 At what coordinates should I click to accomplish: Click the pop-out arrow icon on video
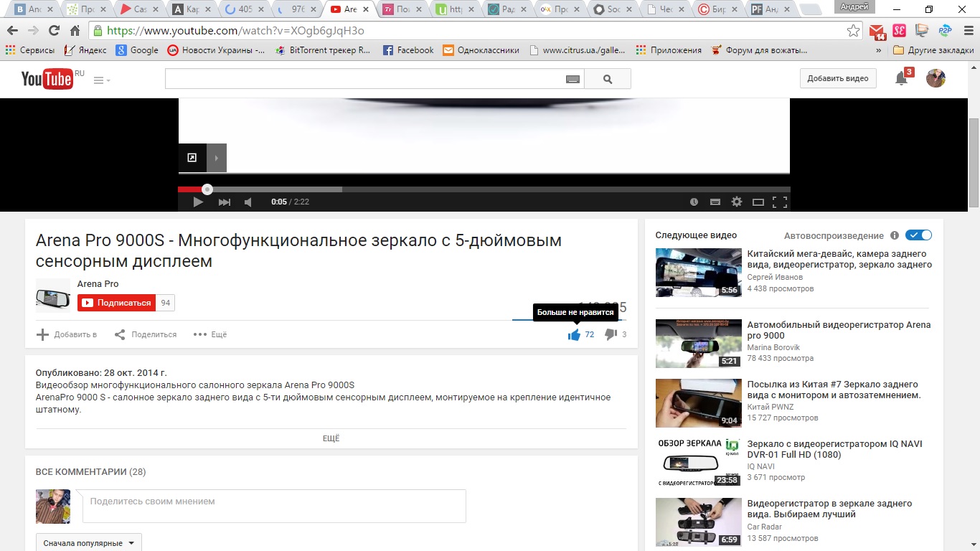[x=192, y=158]
